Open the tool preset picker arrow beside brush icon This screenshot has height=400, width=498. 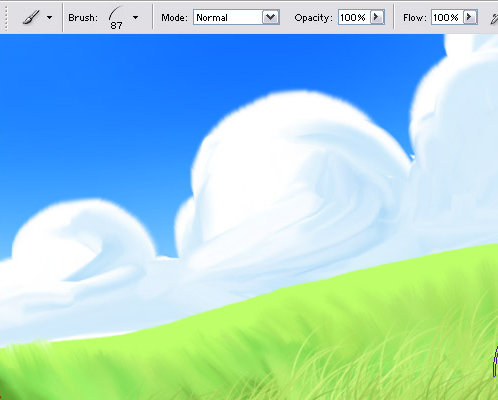pos(49,17)
